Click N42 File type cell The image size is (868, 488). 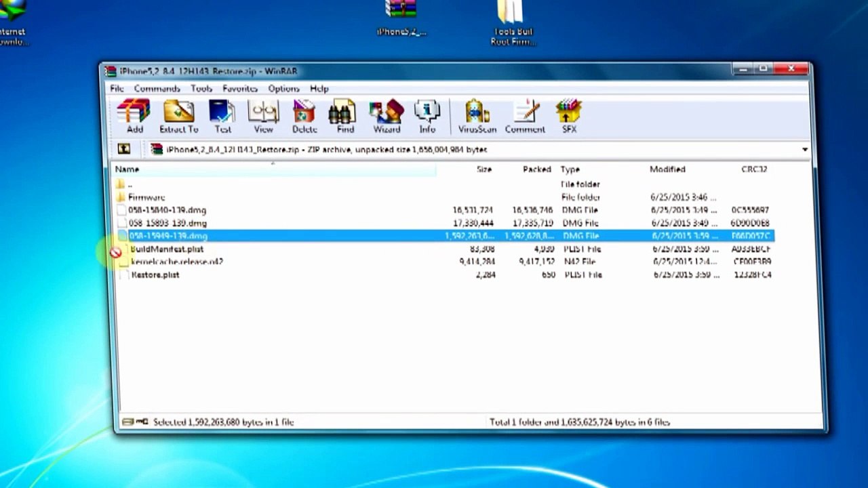coord(579,262)
